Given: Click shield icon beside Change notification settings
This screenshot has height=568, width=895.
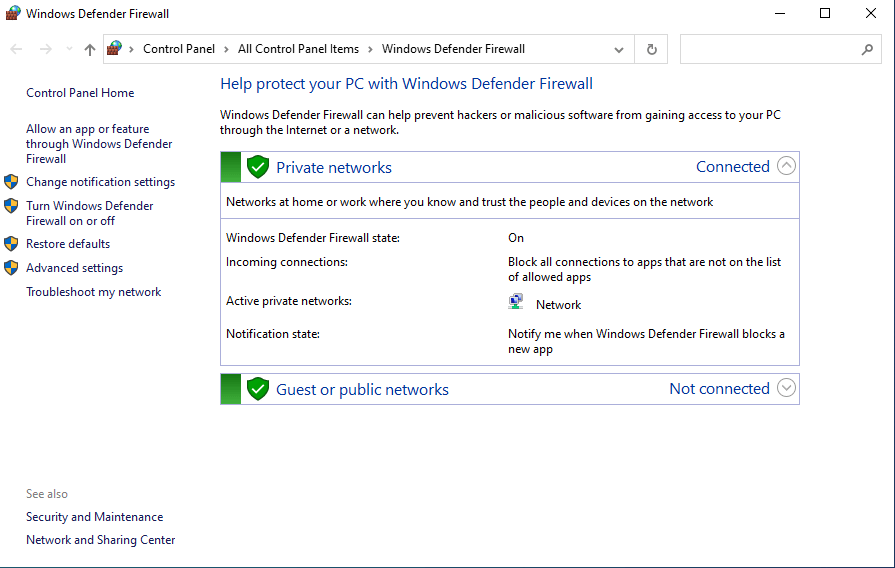Looking at the screenshot, I should [11, 182].
